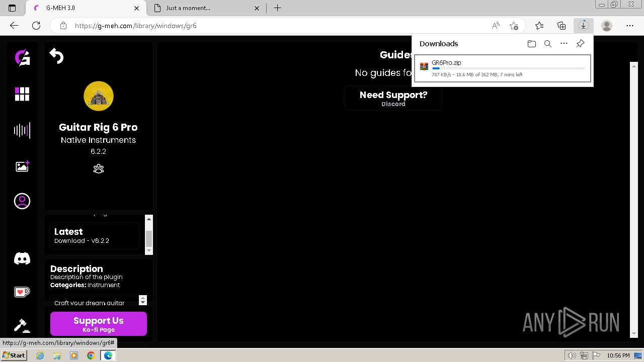
Task: Download Latest v6.2.2
Action: [95, 236]
